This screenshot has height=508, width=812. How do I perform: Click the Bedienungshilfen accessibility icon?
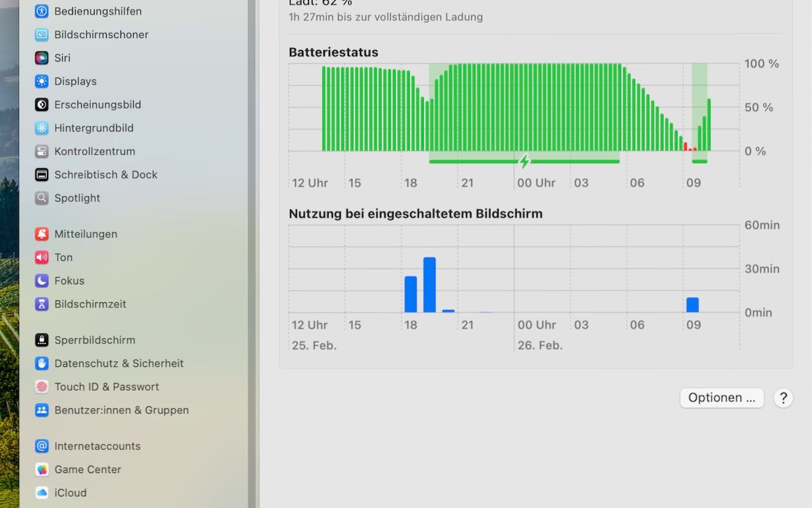coord(42,11)
